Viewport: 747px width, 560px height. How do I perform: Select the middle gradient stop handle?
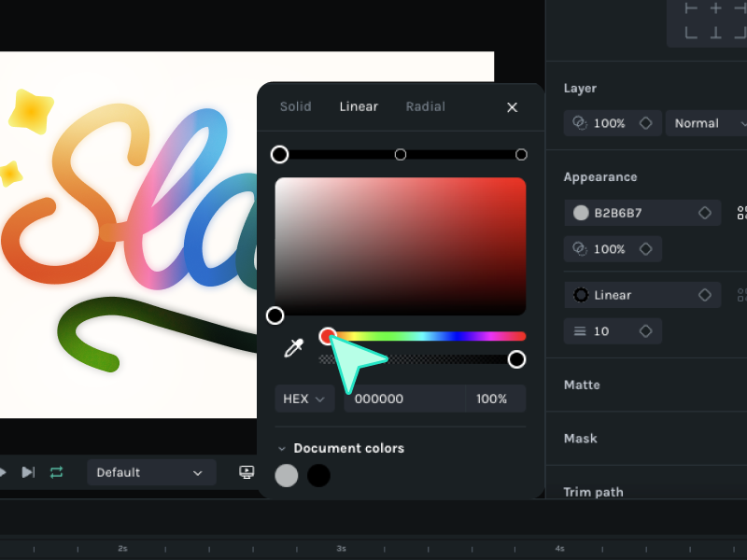[401, 154]
